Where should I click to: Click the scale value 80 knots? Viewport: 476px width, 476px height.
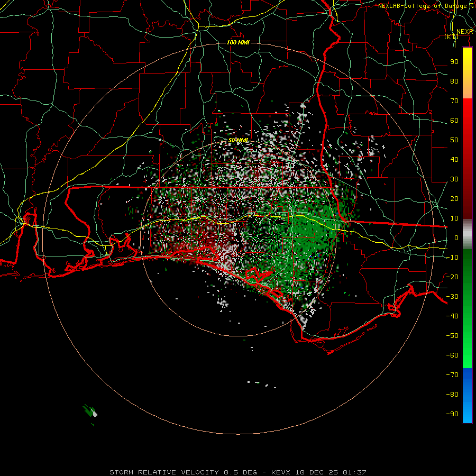[x=454, y=81]
